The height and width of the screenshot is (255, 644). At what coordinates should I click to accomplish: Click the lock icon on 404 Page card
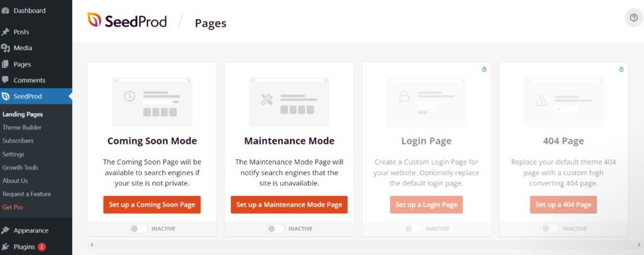[621, 69]
